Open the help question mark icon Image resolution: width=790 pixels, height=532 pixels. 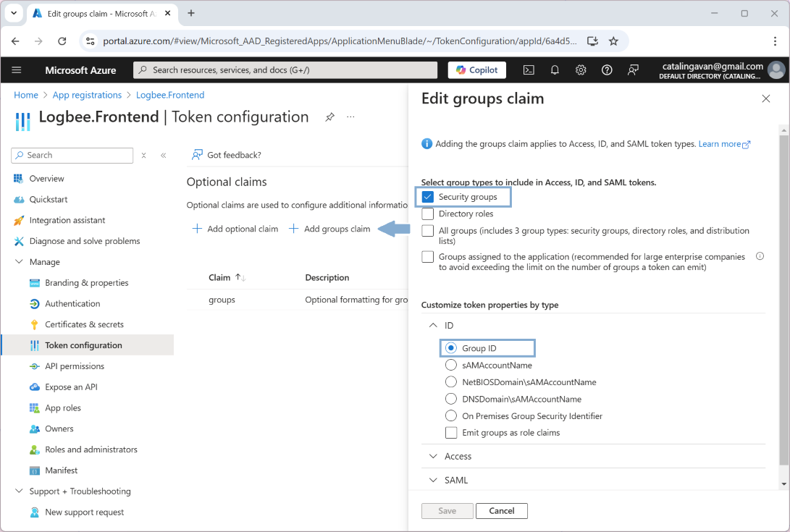click(x=607, y=70)
